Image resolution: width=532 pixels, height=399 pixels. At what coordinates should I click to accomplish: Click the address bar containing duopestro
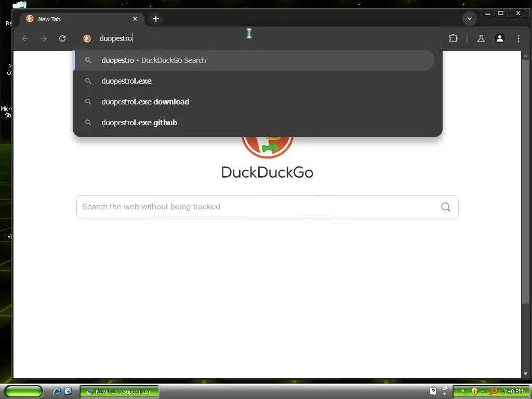click(x=258, y=38)
